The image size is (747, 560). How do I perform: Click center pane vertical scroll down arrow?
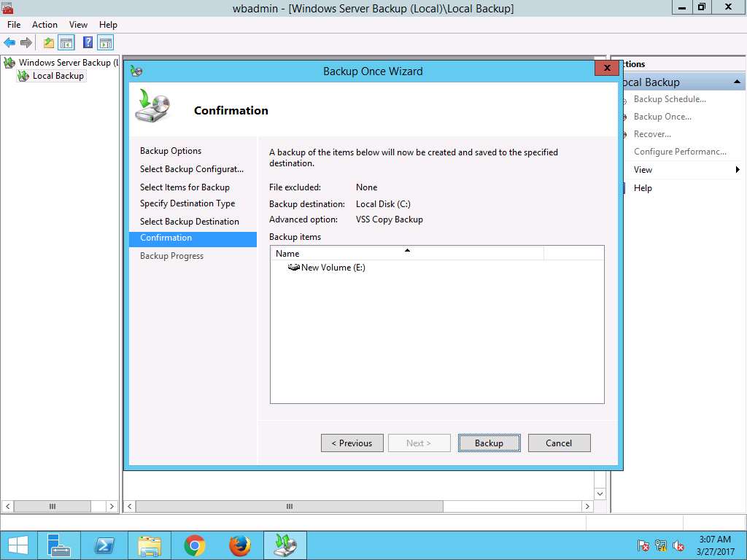(600, 494)
